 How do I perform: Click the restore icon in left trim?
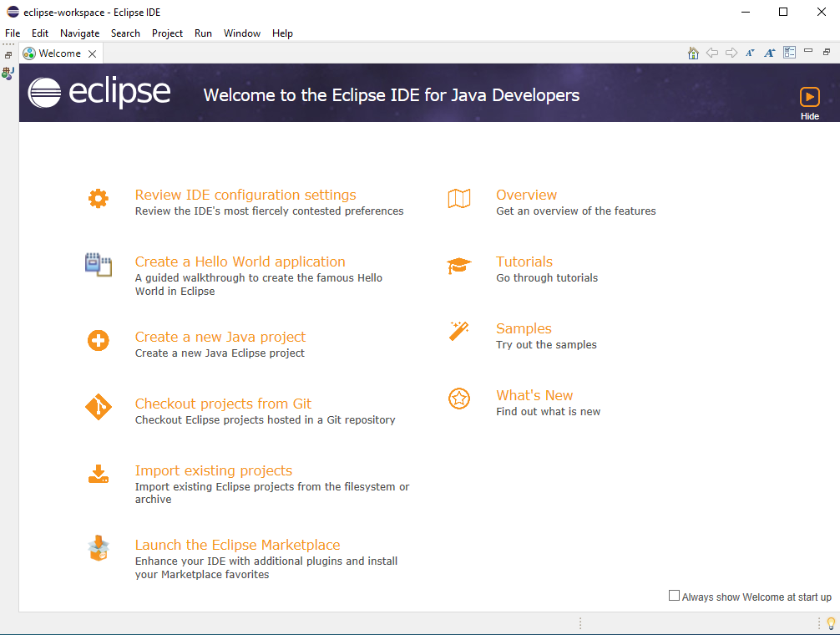tap(8, 55)
